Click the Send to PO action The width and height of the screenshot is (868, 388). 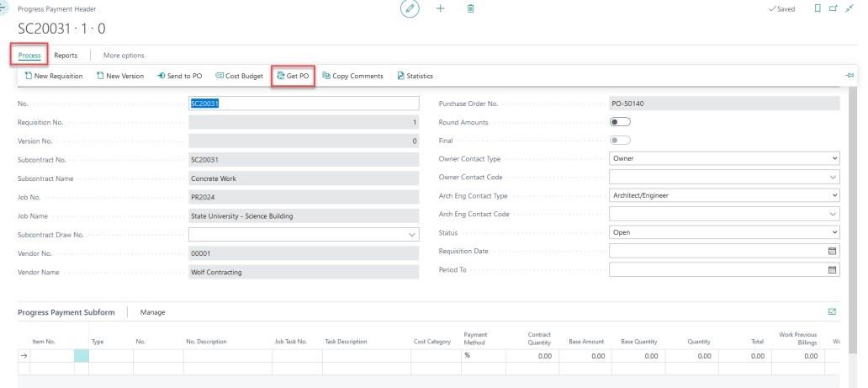[x=180, y=76]
